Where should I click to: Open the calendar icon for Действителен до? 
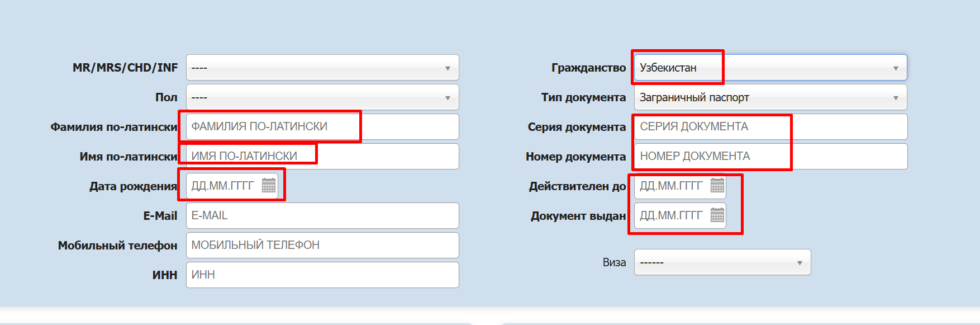click(717, 186)
